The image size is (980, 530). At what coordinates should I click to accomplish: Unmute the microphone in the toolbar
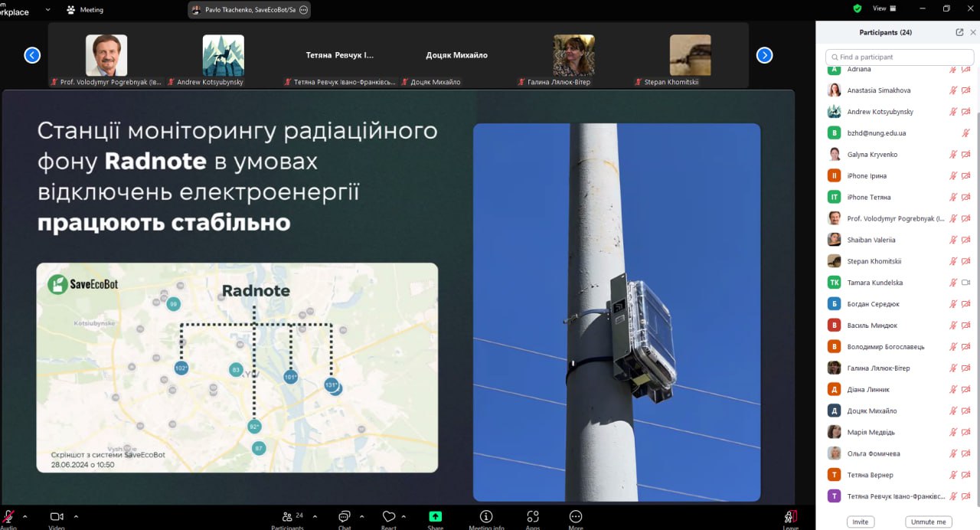point(9,517)
